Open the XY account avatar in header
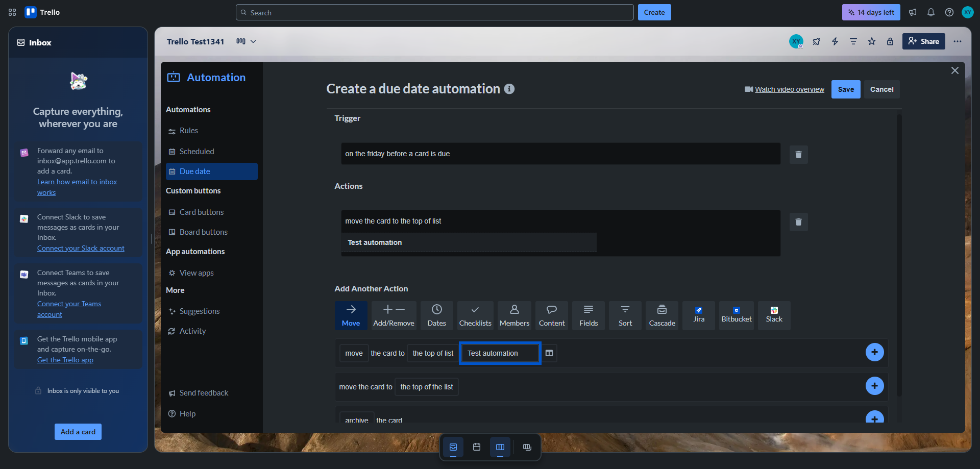Screen dimensions: 980x469 pyautogui.click(x=968, y=12)
